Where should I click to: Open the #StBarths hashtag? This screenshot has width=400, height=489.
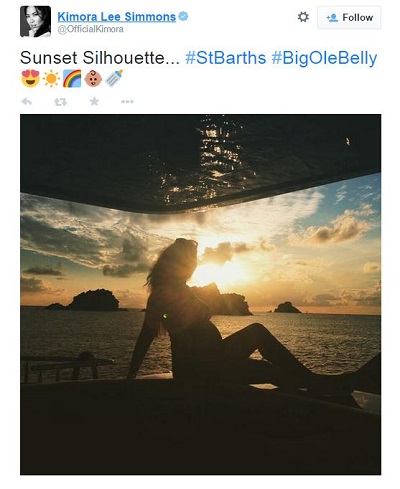point(226,58)
